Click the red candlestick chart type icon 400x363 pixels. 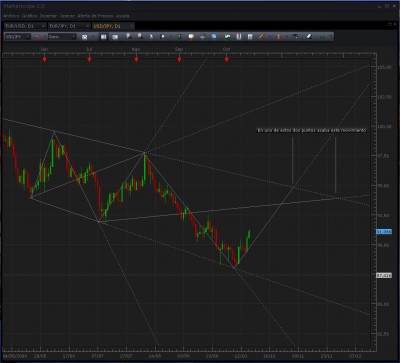pos(38,37)
